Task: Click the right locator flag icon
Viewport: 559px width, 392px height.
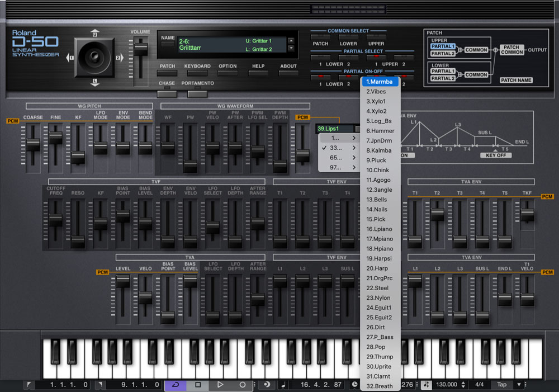Action: click(x=101, y=385)
